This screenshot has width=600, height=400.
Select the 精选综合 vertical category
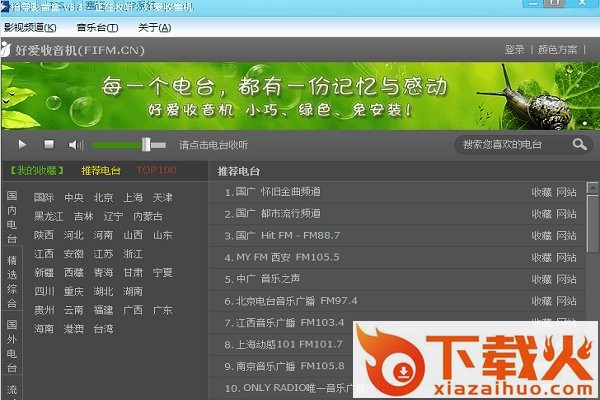(12, 282)
